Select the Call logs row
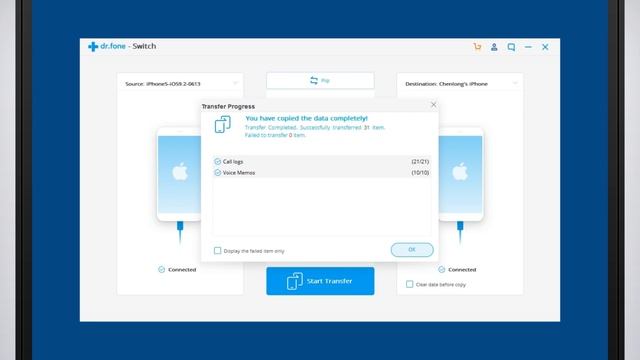Screen dimensions: 640x360 (322, 162)
